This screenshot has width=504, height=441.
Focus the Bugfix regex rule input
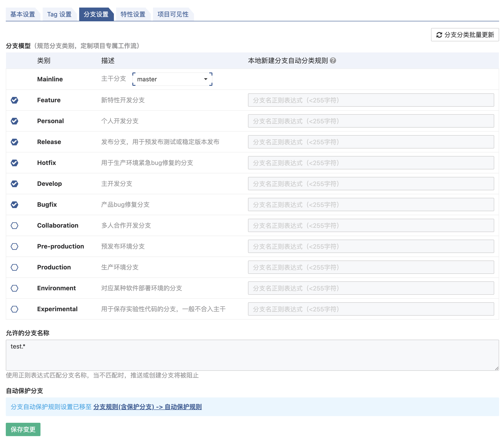(371, 205)
